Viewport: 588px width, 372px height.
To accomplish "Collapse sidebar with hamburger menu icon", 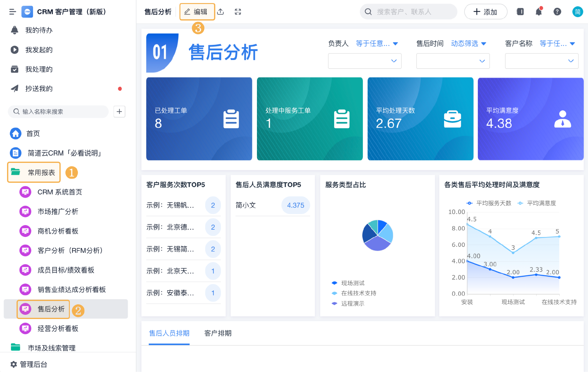I will 13,12.
